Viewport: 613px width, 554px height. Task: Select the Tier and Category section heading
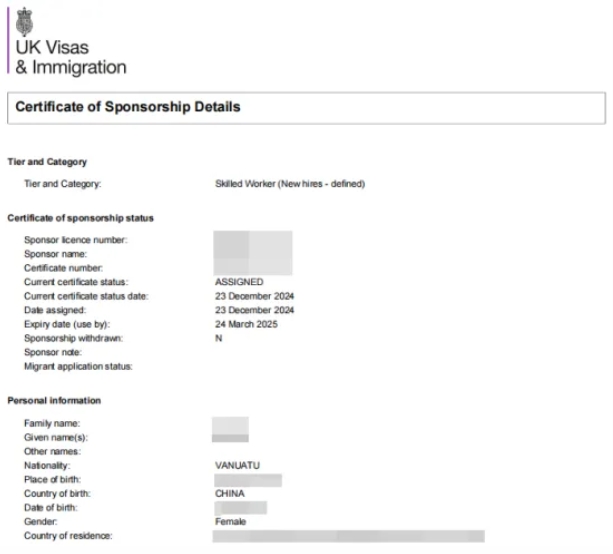pyautogui.click(x=47, y=162)
